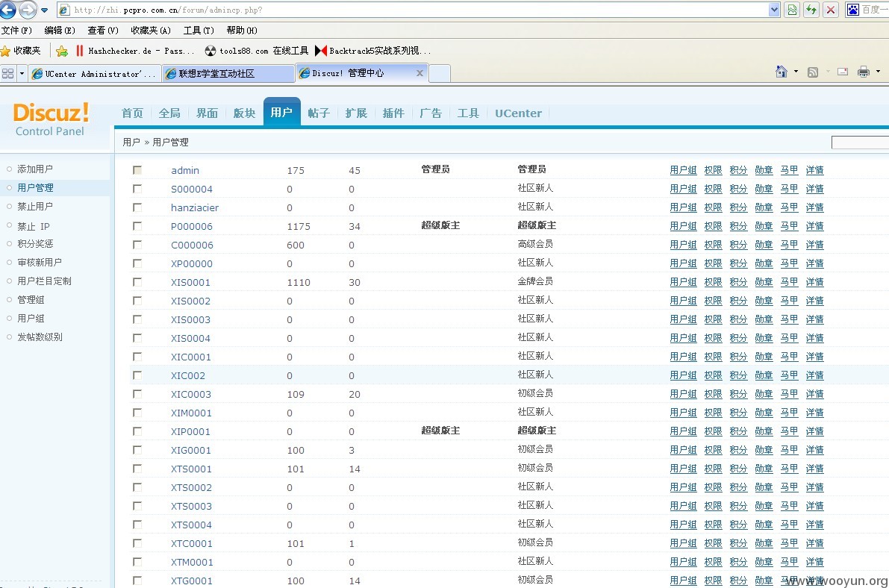Viewport: 889px width, 588px height.
Task: Tick the checkbox for user XTM0001
Action: (x=137, y=561)
